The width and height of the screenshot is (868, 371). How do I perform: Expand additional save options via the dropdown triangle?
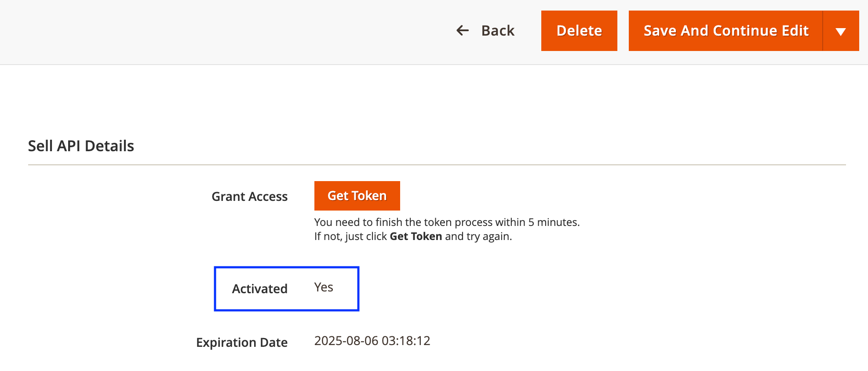click(840, 30)
